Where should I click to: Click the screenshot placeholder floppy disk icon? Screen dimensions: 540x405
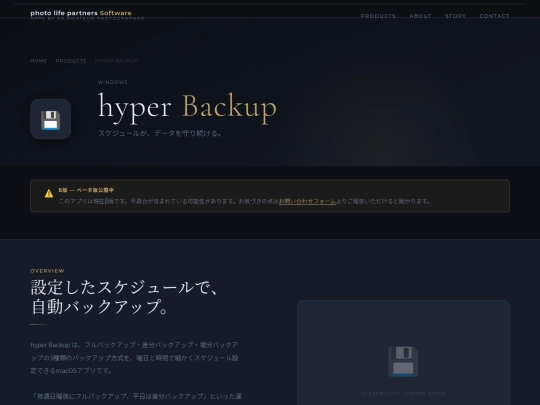(x=403, y=362)
